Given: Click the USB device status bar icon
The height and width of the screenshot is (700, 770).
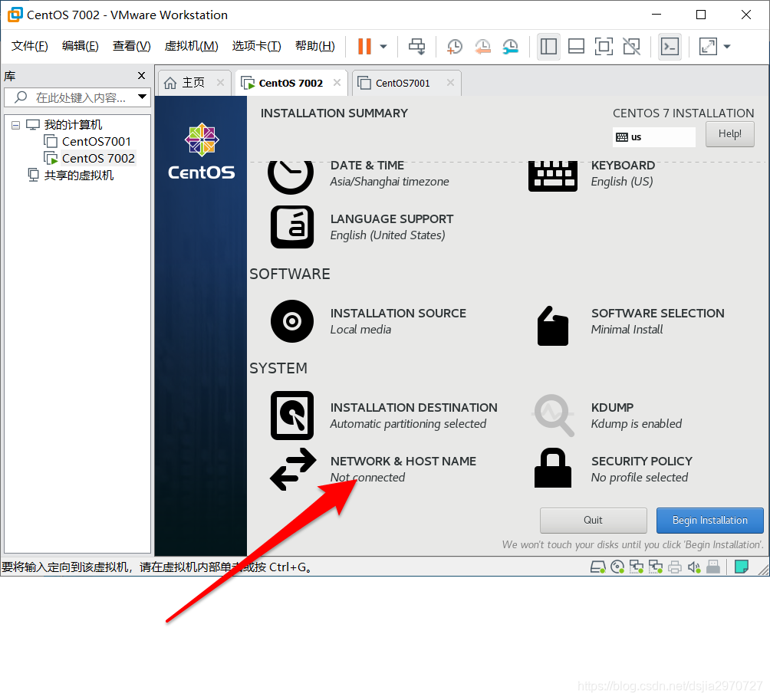Looking at the screenshot, I should [713, 567].
